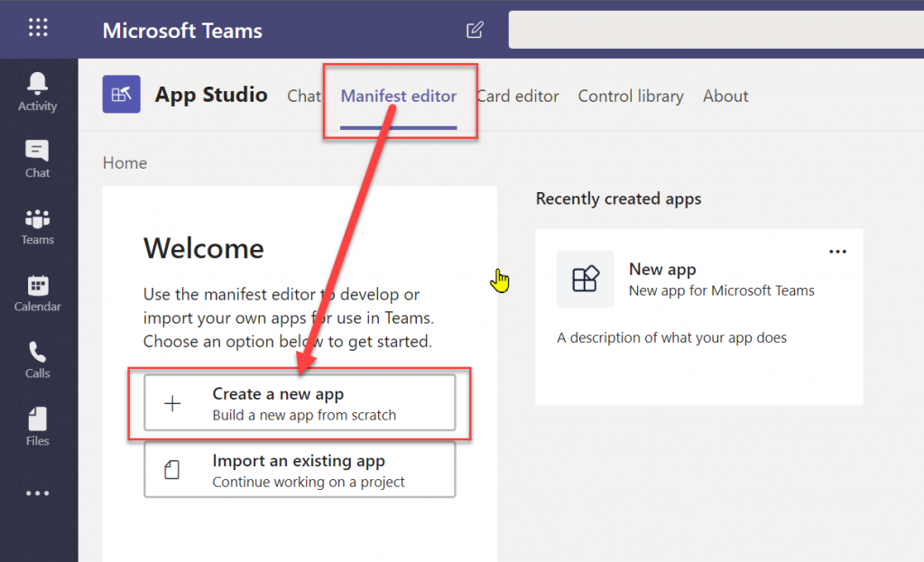Click the Welcome heading
This screenshot has height=562, width=924.
pos(203,249)
